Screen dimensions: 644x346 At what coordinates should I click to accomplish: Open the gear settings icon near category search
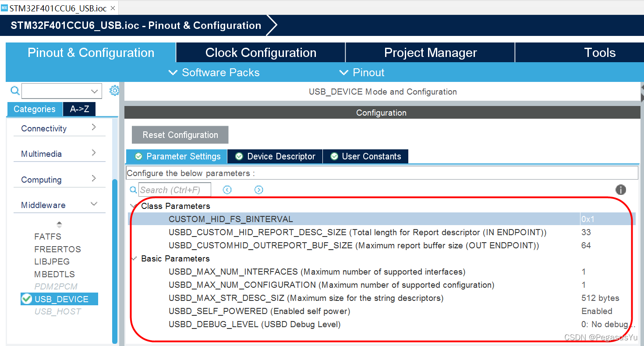[114, 91]
